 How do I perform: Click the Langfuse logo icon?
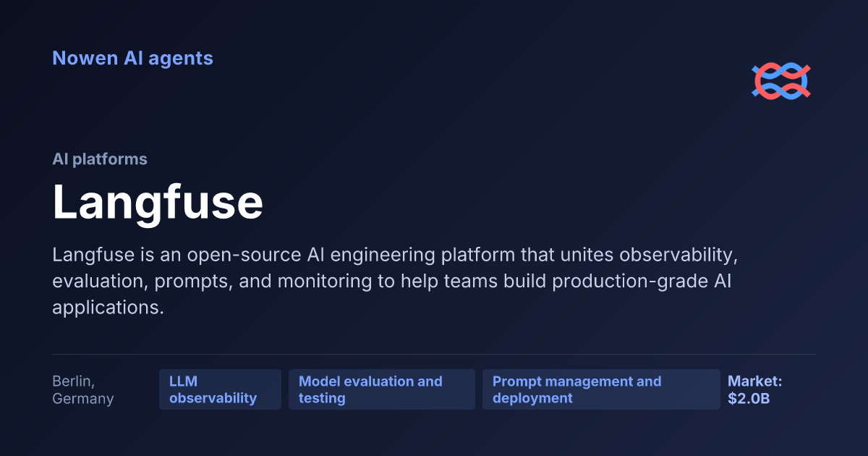point(781,81)
